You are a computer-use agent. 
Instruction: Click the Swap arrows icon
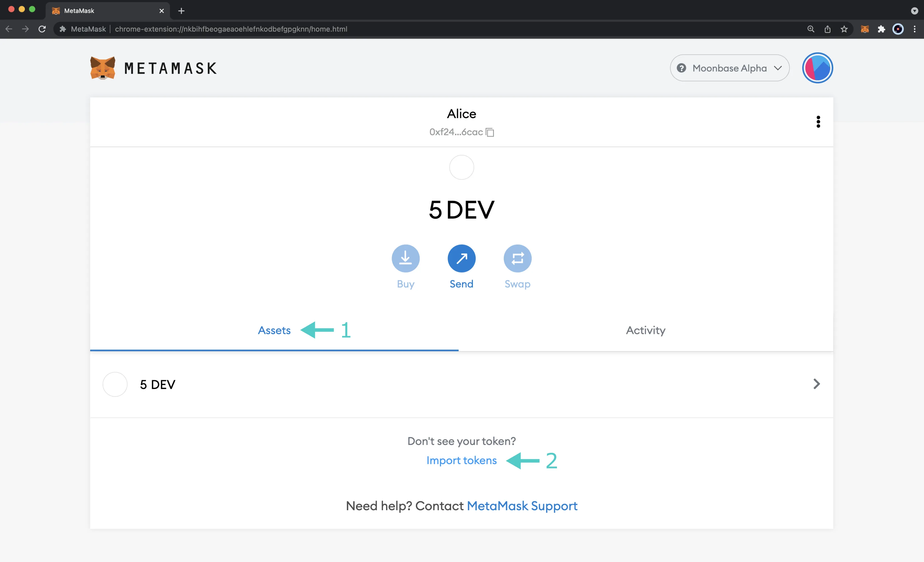click(x=517, y=258)
